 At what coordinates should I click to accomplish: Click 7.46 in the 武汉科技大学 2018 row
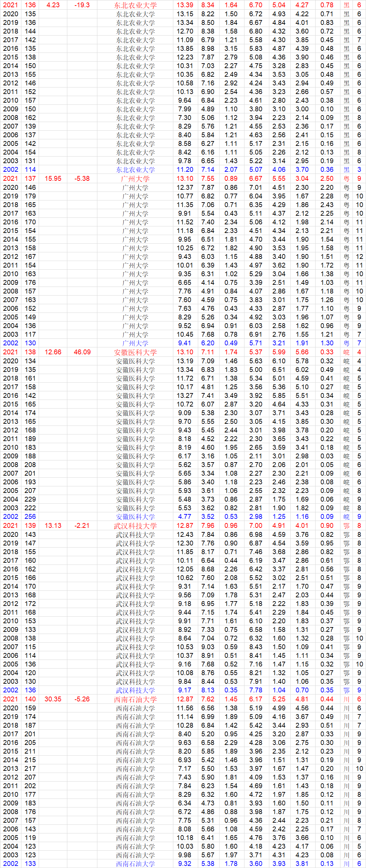tap(256, 552)
